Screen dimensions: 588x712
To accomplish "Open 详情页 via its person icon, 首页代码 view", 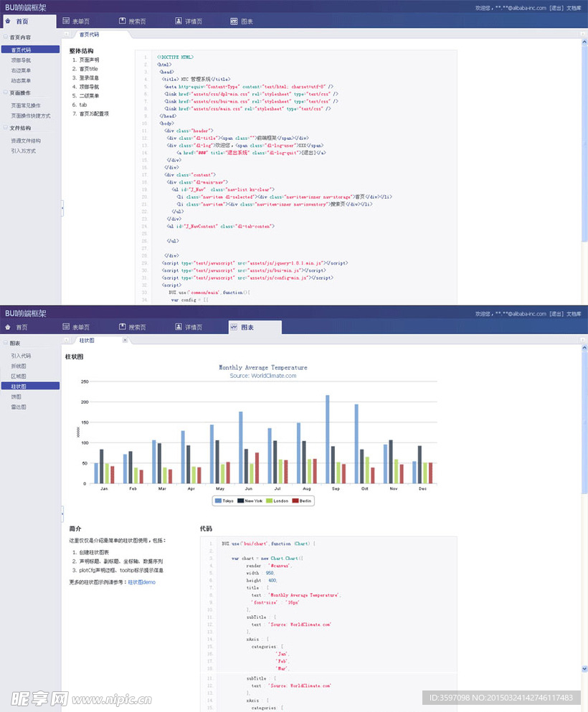I will coord(179,21).
